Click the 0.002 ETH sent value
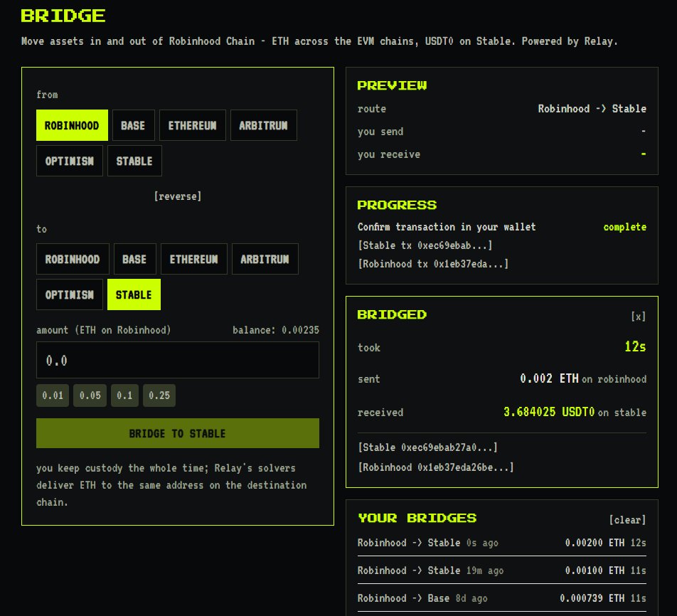This screenshot has height=616, width=677. (x=549, y=379)
